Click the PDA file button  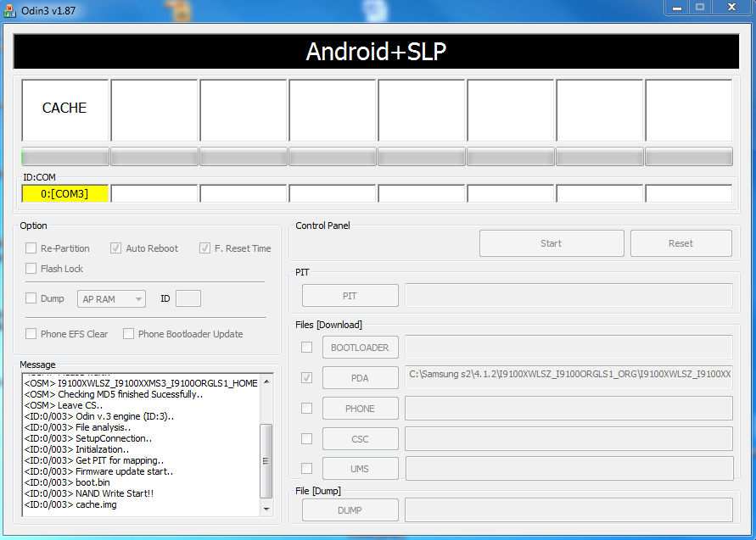click(360, 378)
